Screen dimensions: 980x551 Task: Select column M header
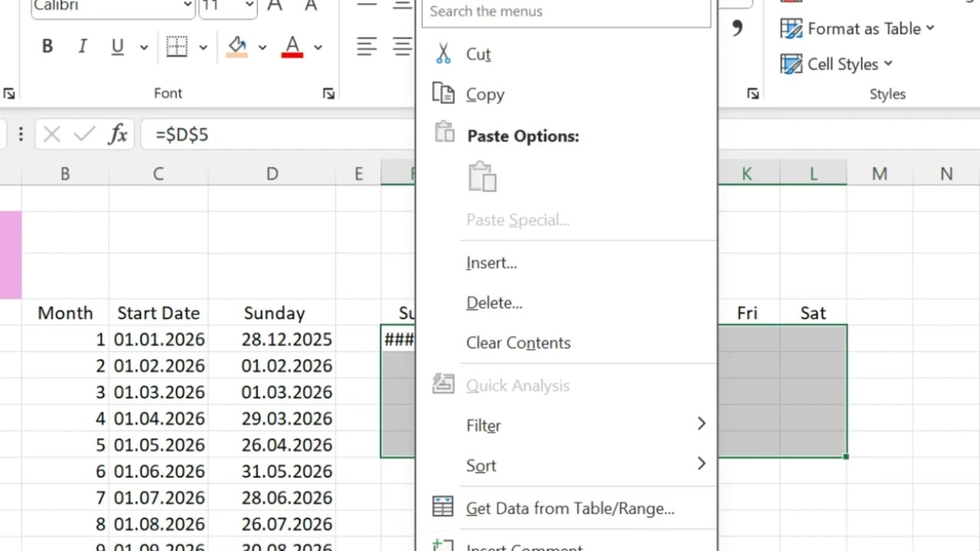point(879,174)
